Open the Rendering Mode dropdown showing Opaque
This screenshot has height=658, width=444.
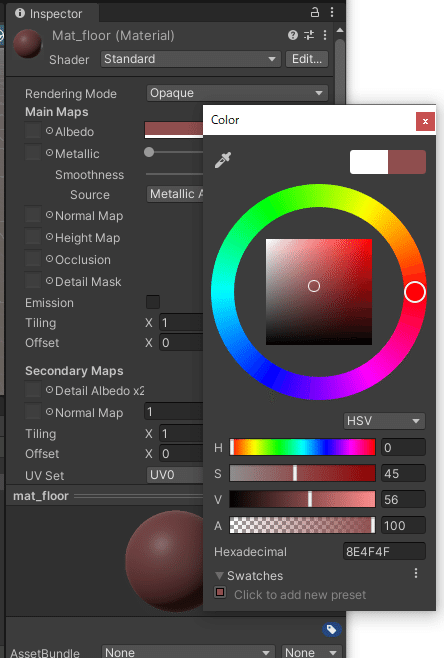pyautogui.click(x=237, y=93)
